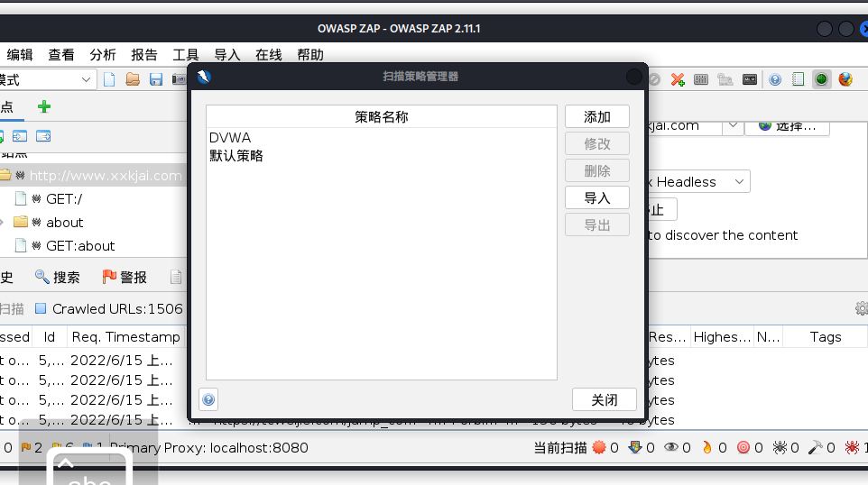Click the 关闭 button
This screenshot has width=868, height=485.
pos(605,400)
